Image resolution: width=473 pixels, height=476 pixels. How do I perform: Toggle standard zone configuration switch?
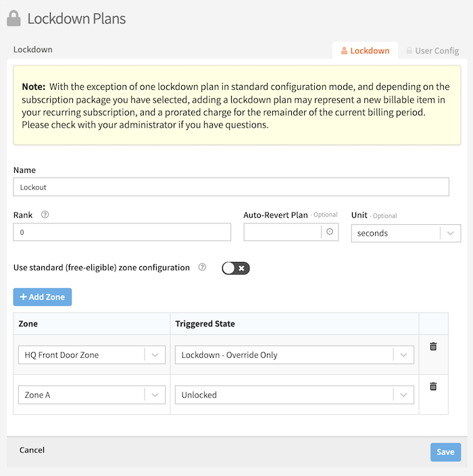tap(236, 268)
